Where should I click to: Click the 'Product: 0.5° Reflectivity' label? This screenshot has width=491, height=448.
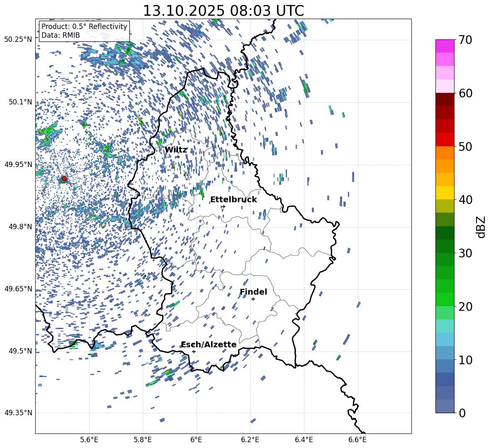(x=84, y=26)
